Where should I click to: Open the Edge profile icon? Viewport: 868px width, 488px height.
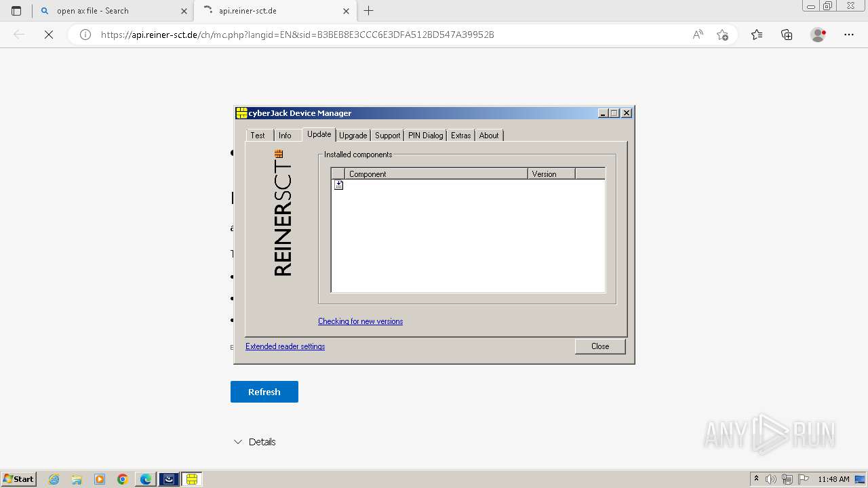click(x=818, y=35)
